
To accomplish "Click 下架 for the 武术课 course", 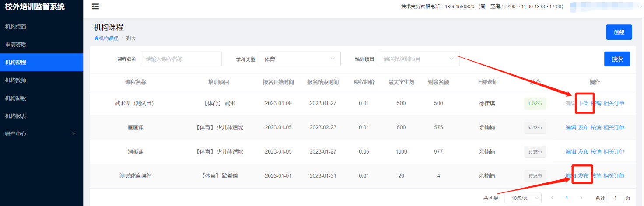I will [583, 104].
